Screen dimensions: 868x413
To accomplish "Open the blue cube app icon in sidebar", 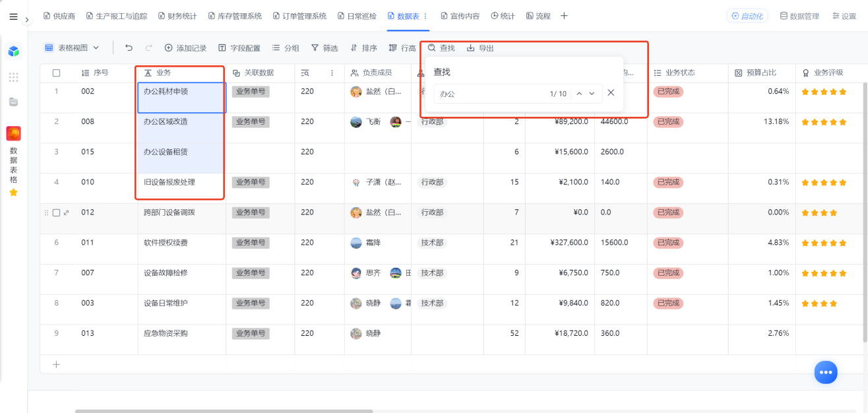I will click(x=13, y=51).
